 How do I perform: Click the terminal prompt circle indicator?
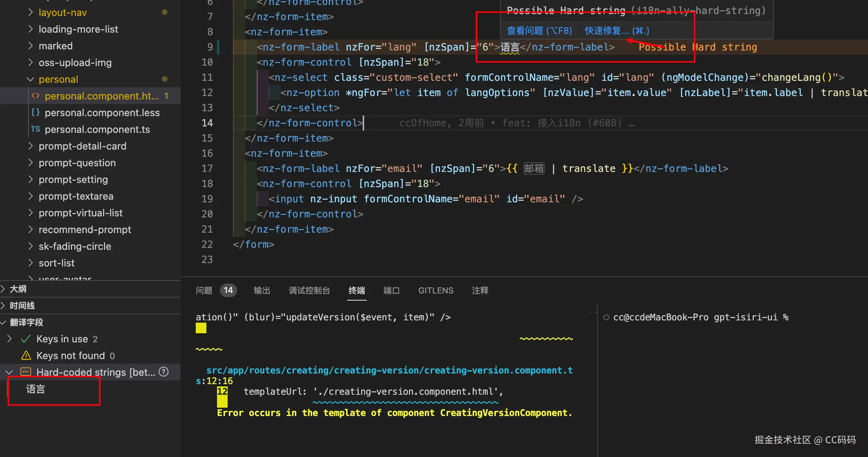click(x=606, y=317)
